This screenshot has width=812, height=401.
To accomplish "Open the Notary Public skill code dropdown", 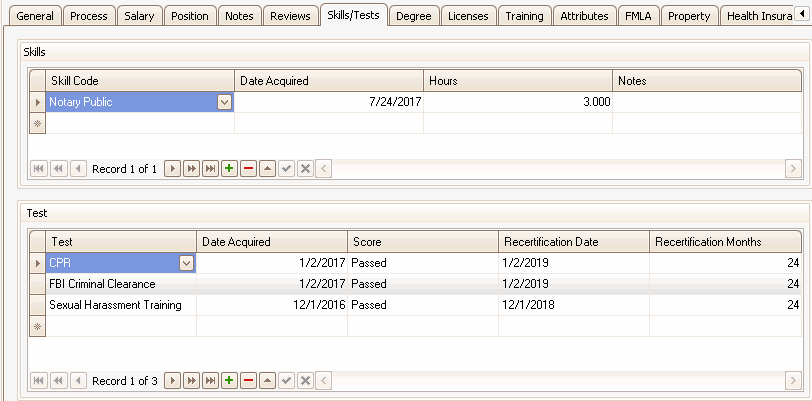I will [x=224, y=102].
